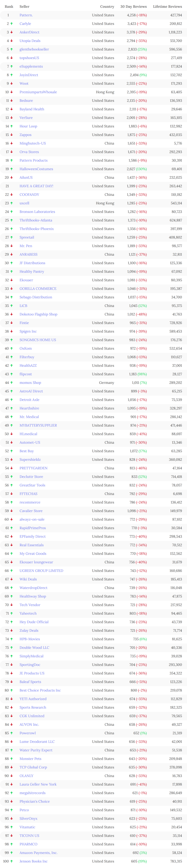Open Zappos seller page
187x868 pixels.
(x=25, y=135)
